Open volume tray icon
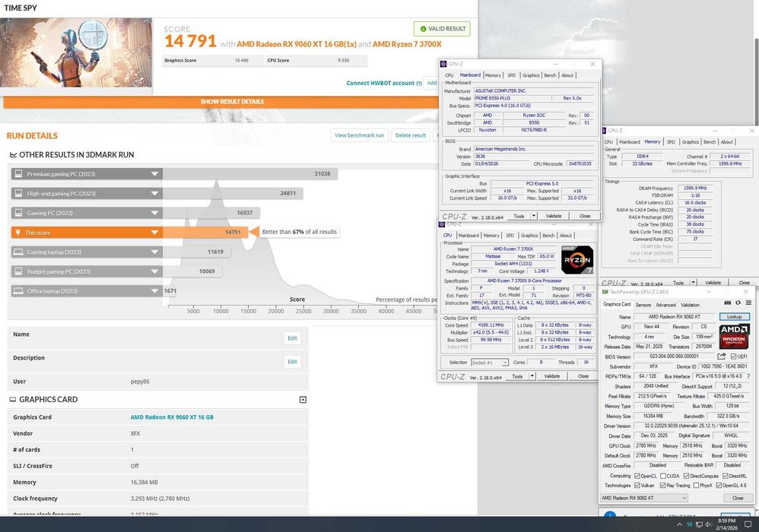759x532 pixels. point(708,524)
